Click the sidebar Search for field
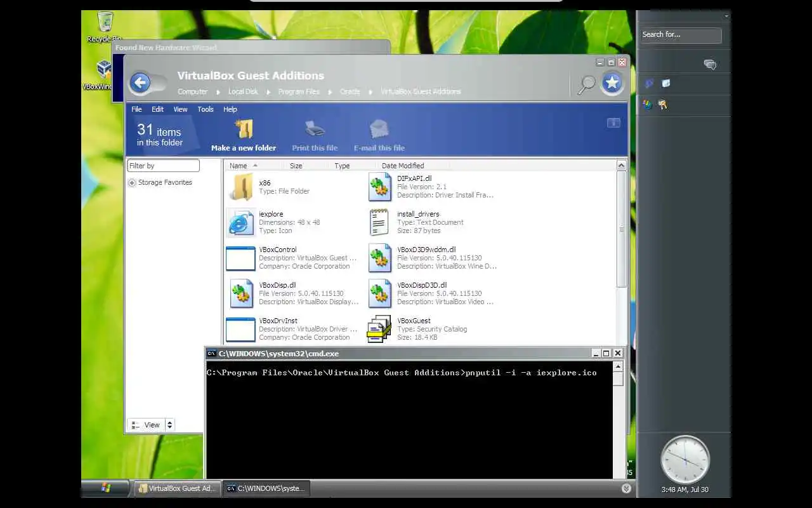This screenshot has height=508, width=812. tap(681, 35)
